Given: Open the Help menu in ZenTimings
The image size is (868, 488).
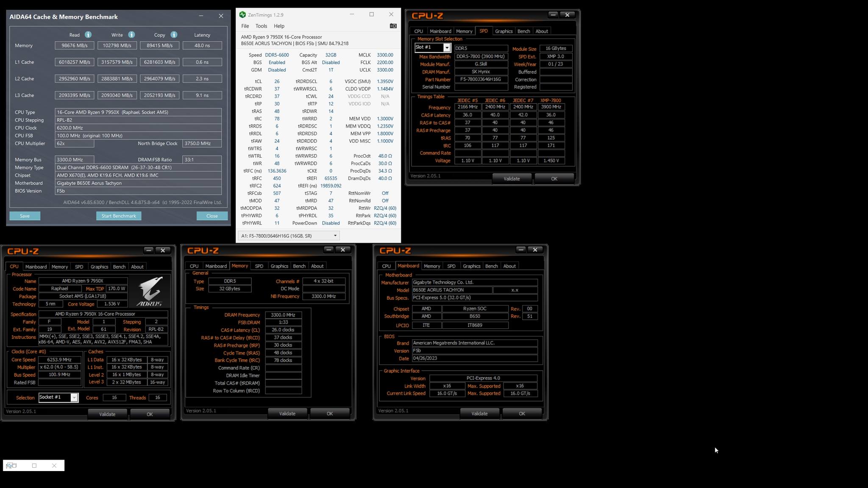Looking at the screenshot, I should pyautogui.click(x=279, y=26).
